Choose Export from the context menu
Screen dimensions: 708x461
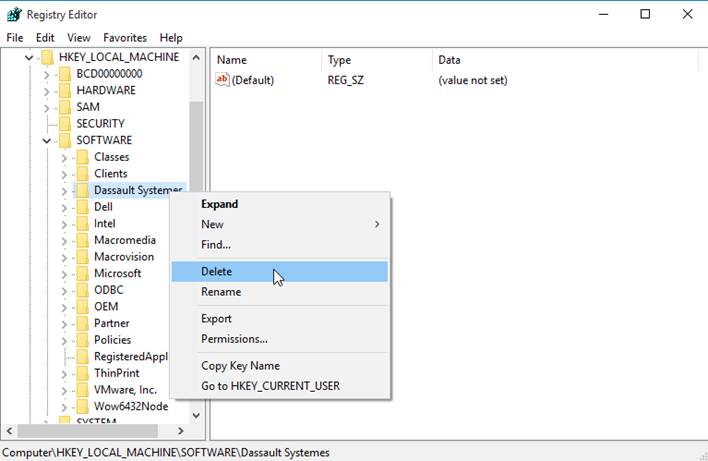(x=279, y=318)
